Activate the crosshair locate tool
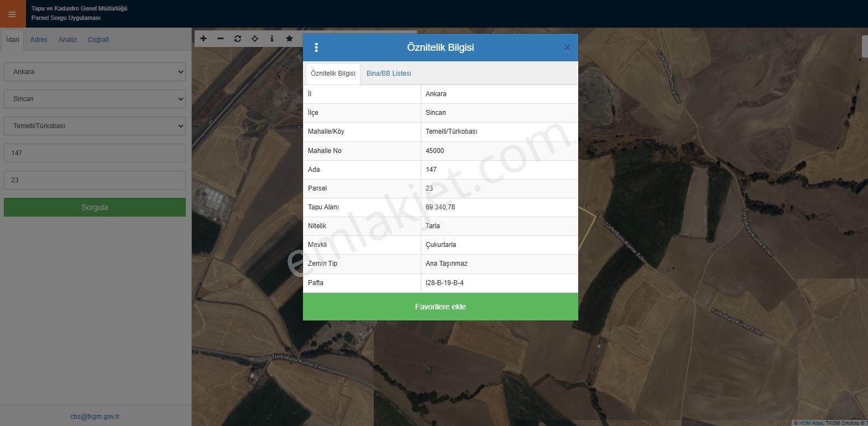Viewport: 868px width, 426px height. pos(255,39)
